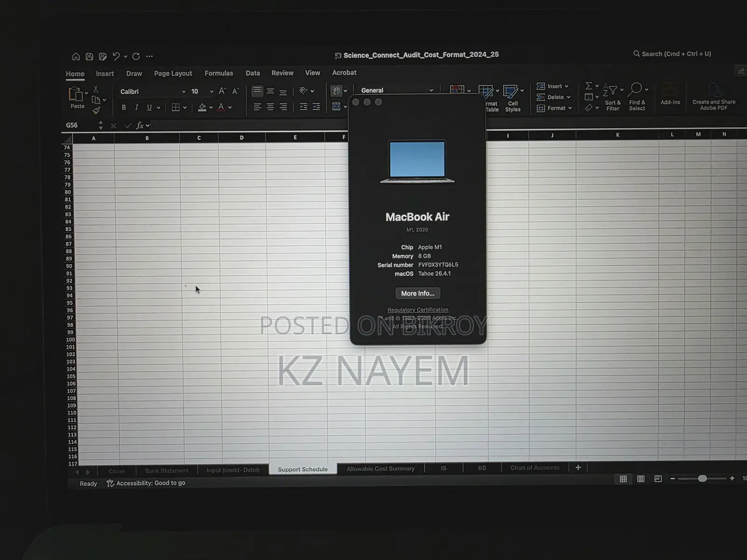Open the Acrobat ribbon tab
The image size is (747, 560).
click(x=344, y=72)
